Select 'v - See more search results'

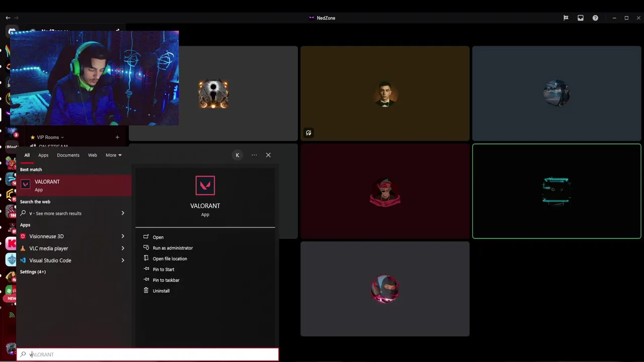click(64, 213)
